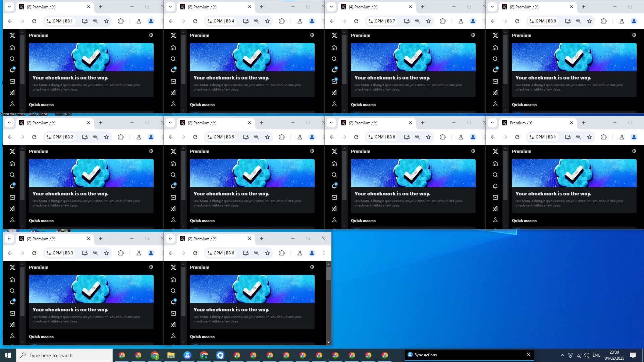Close the Sync actions taskbar item
Screen dimensions: 644x362
(529, 355)
